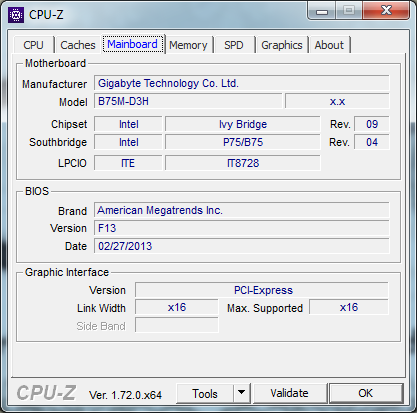Click the Validate button
Viewport: 417px width, 413px height.
[x=289, y=394]
